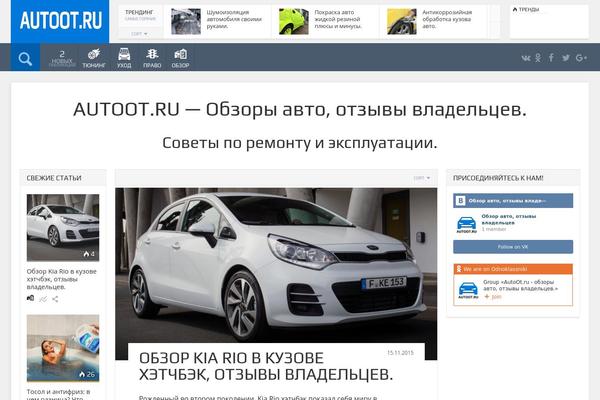Open the Обзор reviews section
Image resolution: width=600 pixels, height=400 pixels.
[180, 58]
